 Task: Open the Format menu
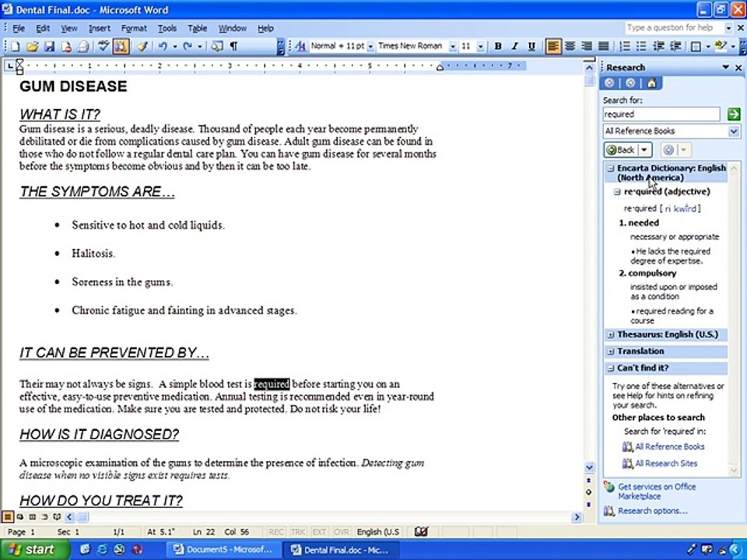pyautogui.click(x=134, y=28)
